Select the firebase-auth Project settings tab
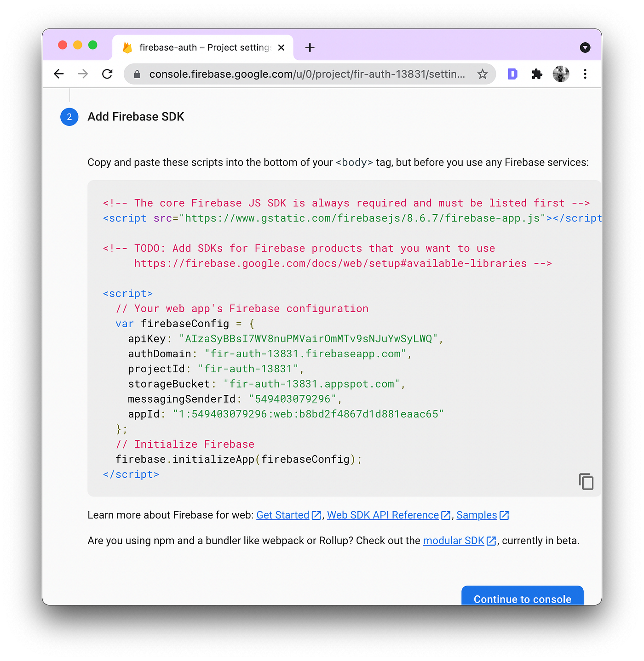This screenshot has width=644, height=661. click(x=203, y=47)
